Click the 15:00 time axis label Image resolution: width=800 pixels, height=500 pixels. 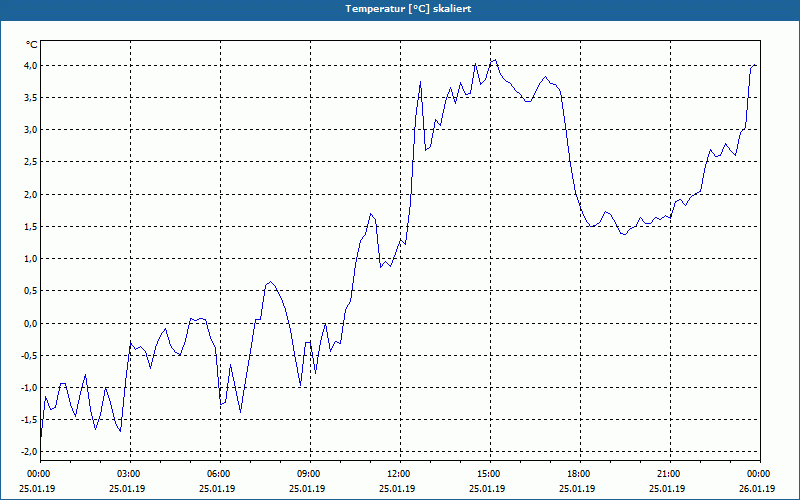[490, 474]
